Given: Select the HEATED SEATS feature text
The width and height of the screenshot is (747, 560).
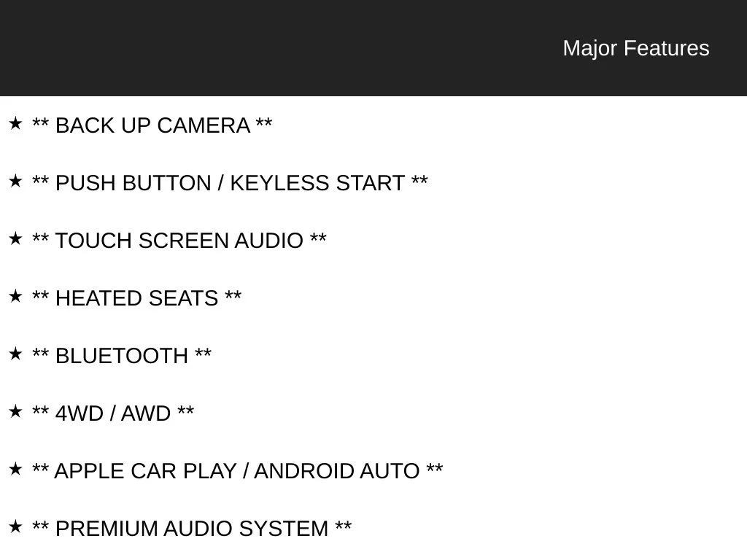Looking at the screenshot, I should coord(136,298).
